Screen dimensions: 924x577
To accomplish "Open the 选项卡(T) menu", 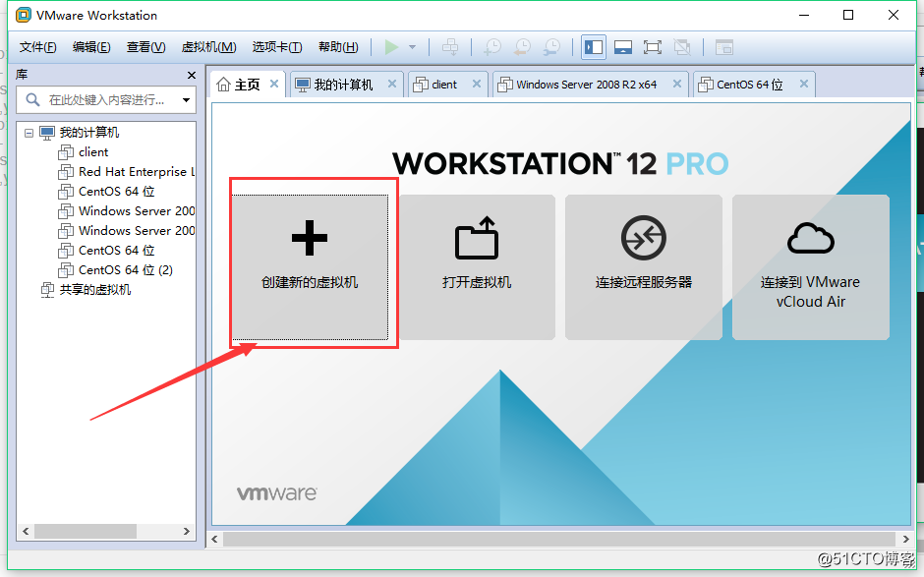I will tap(277, 47).
